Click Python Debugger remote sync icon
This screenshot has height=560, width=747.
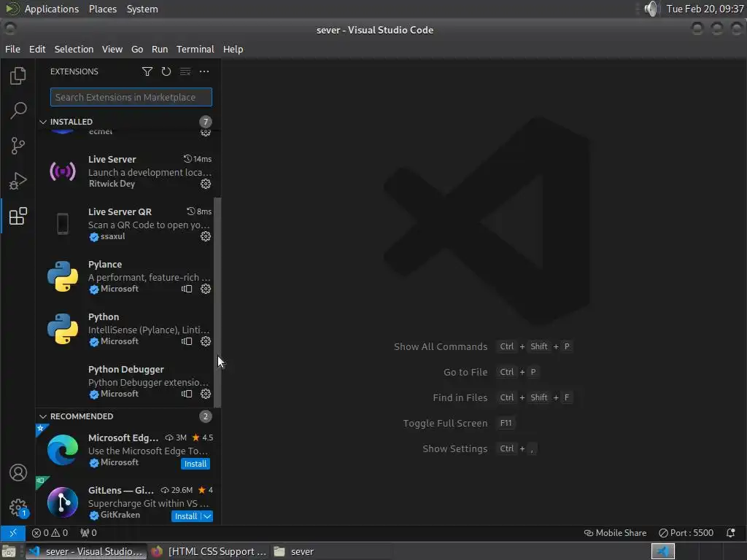pyautogui.click(x=187, y=394)
